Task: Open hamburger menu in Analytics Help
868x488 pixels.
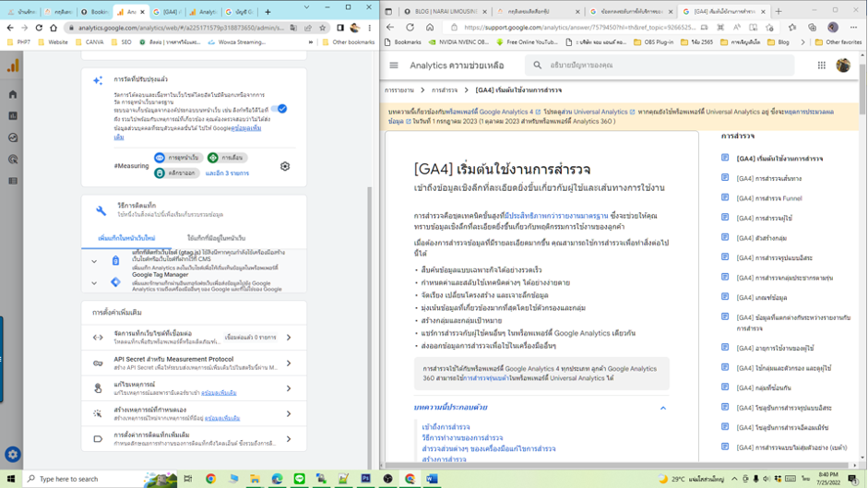Action: tap(394, 65)
